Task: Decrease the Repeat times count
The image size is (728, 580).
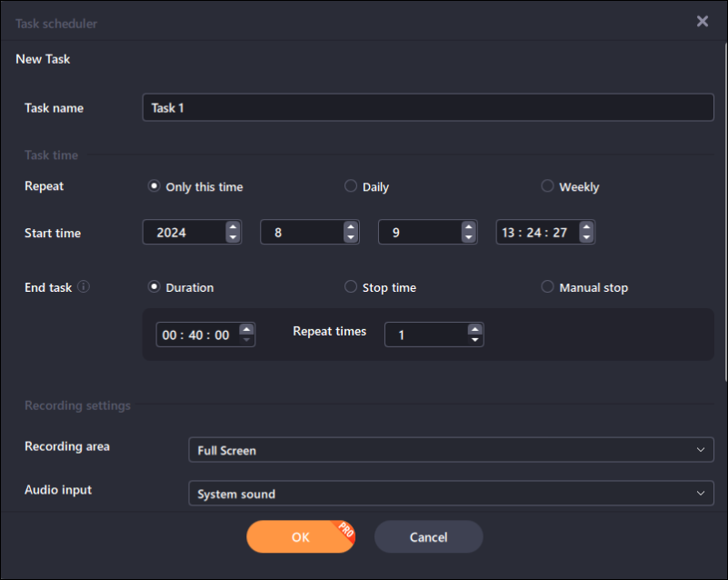Action: 474,341
